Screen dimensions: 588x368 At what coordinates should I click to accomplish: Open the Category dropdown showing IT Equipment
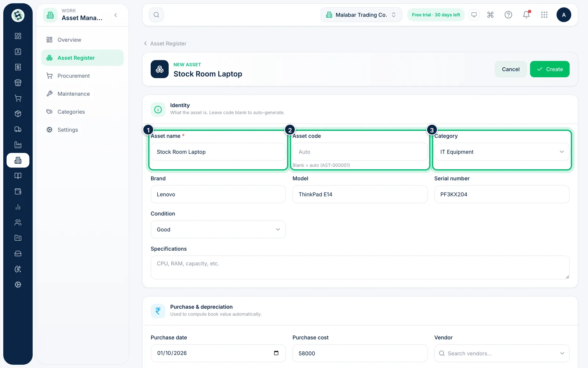point(502,152)
